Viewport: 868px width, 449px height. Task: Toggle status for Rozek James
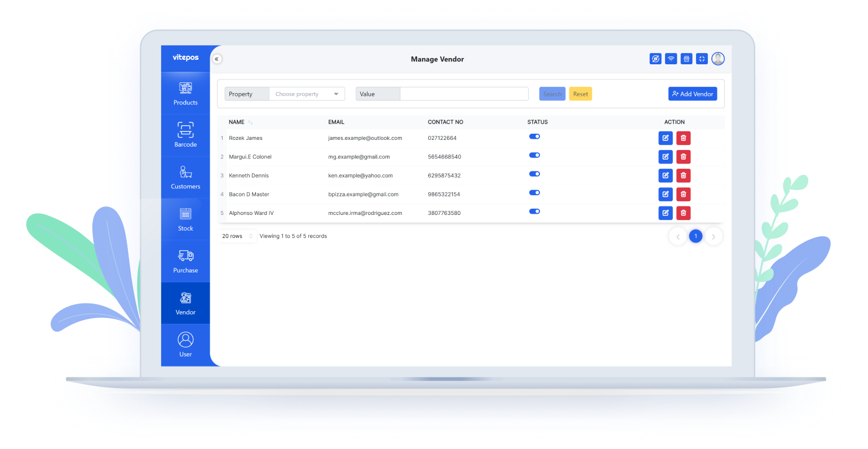coord(534,137)
